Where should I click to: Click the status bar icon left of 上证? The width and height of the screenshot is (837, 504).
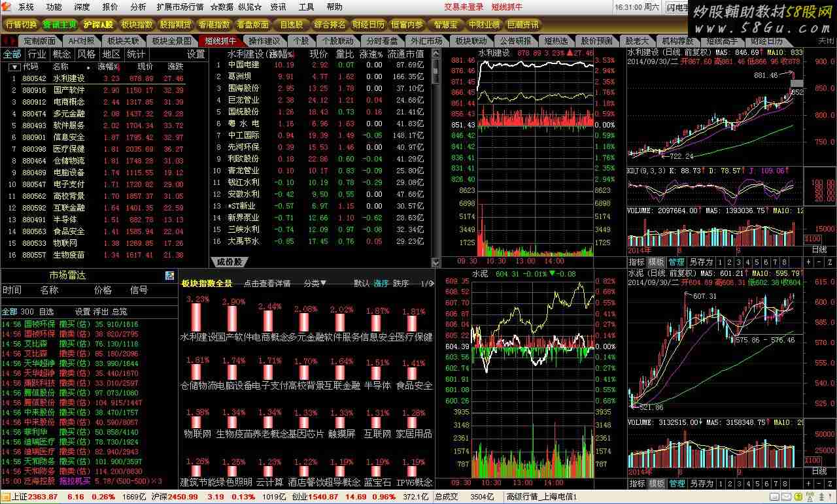point(5,497)
